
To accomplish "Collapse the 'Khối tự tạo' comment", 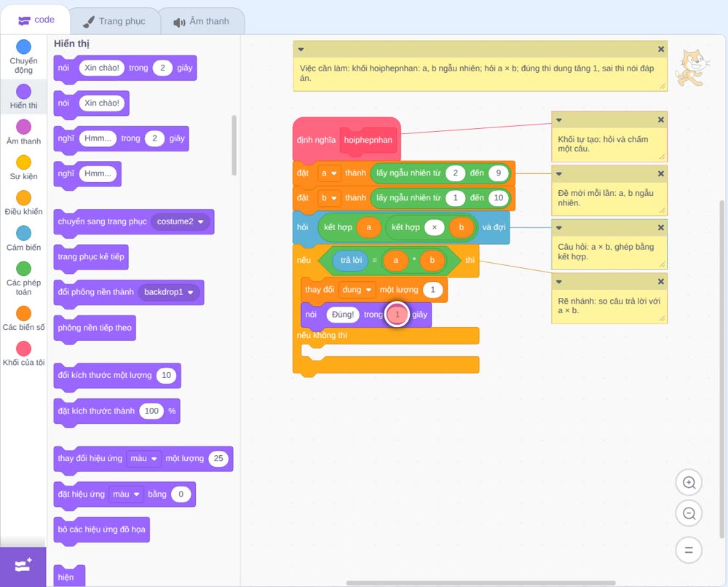I will pos(559,120).
